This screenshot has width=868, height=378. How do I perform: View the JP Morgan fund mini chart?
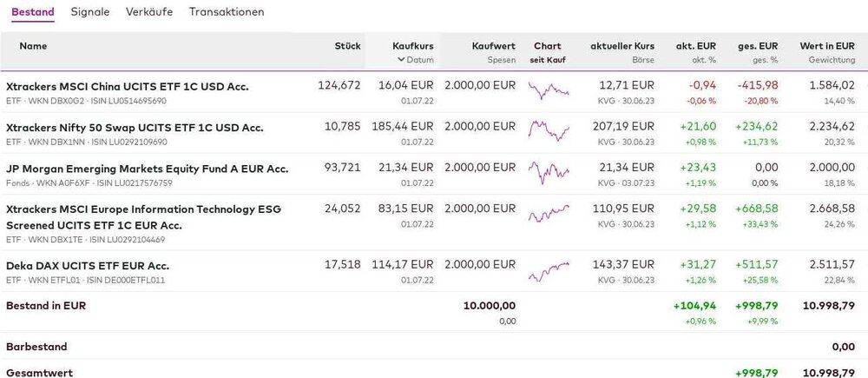549,173
